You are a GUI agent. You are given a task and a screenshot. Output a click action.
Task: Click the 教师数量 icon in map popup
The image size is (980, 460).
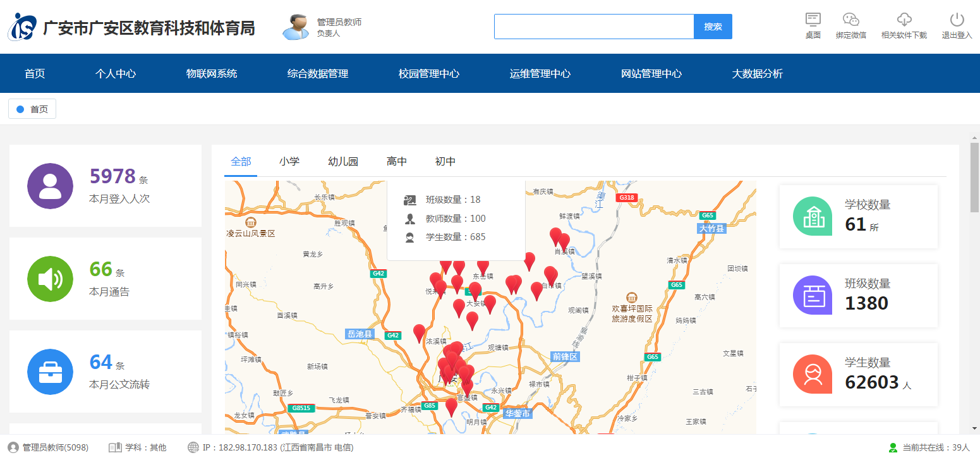tap(409, 219)
